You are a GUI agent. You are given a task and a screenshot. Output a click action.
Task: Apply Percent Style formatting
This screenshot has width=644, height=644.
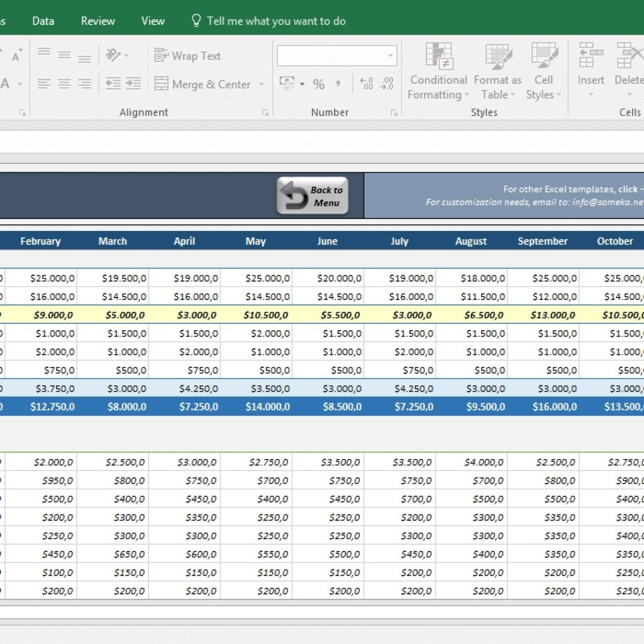tap(319, 84)
